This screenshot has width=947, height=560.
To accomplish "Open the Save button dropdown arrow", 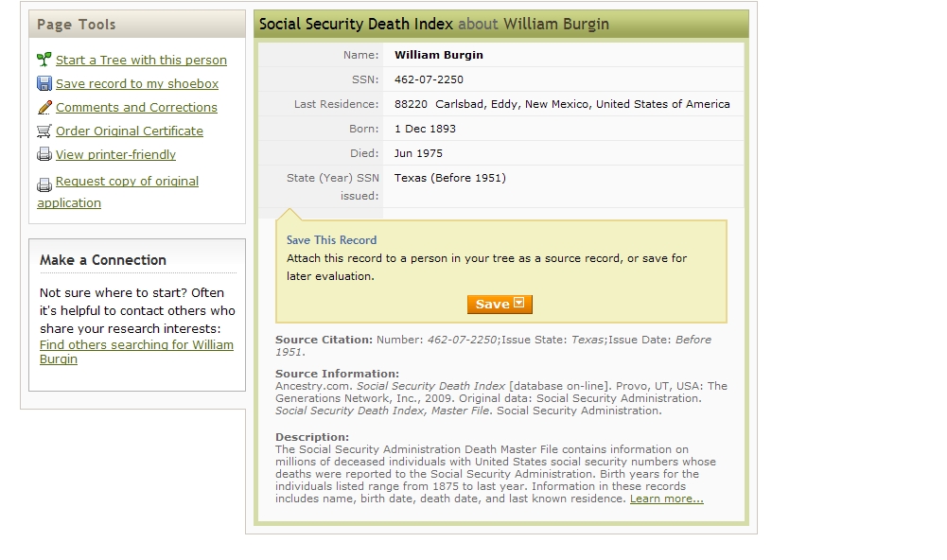I will (519, 304).
